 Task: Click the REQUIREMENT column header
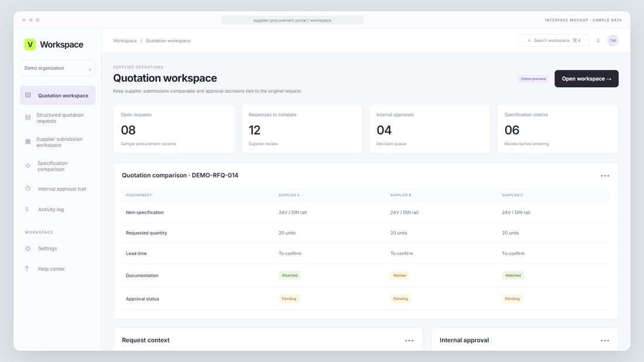coord(139,195)
